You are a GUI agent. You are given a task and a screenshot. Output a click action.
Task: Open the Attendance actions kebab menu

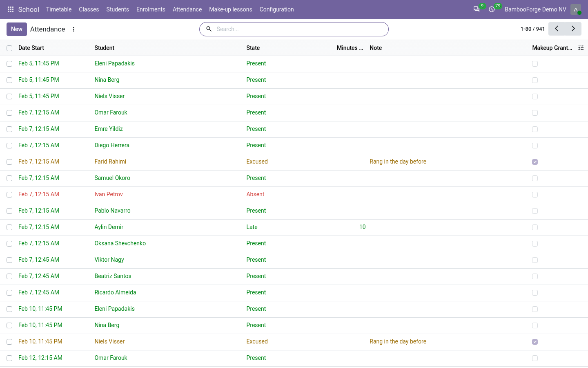73,29
